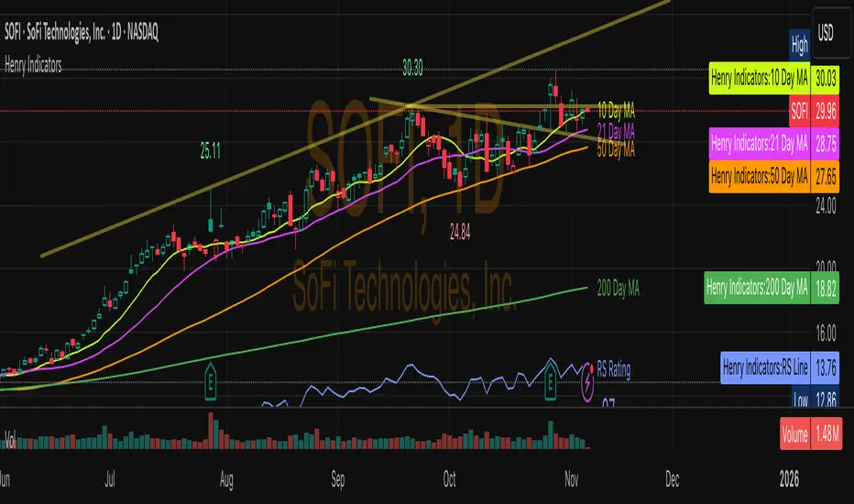Click the Low 12.86 label
854x504 pixels.
pyautogui.click(x=816, y=399)
